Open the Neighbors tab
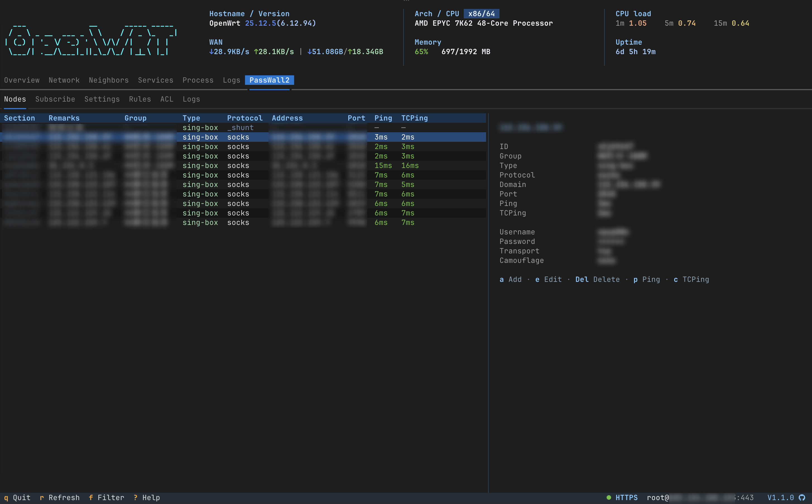Image resolution: width=812 pixels, height=504 pixels. click(109, 80)
